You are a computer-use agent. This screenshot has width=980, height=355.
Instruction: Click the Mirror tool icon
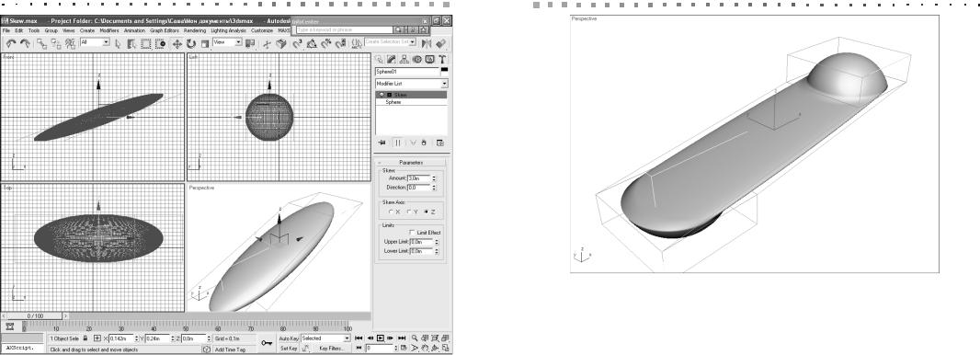pyautogui.click(x=427, y=43)
